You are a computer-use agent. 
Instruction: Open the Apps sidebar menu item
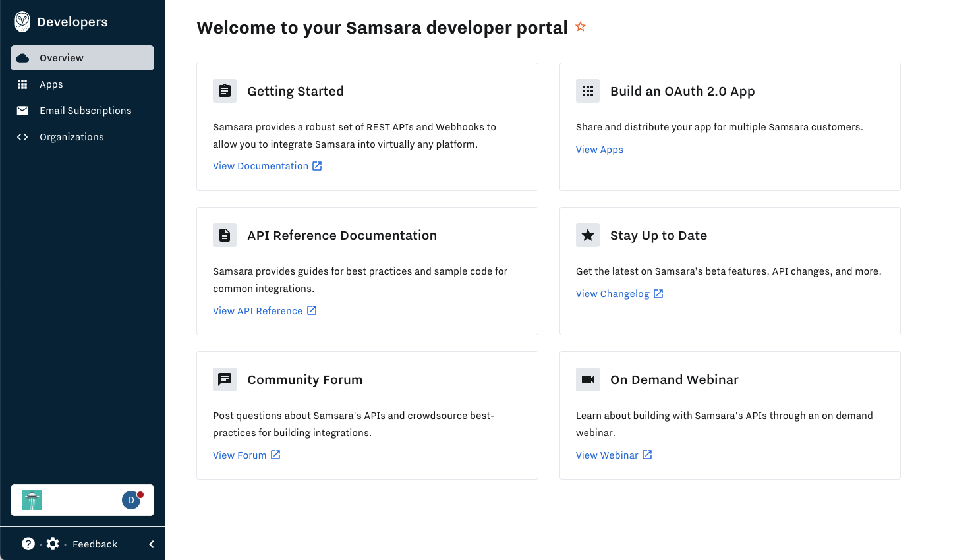(x=51, y=84)
